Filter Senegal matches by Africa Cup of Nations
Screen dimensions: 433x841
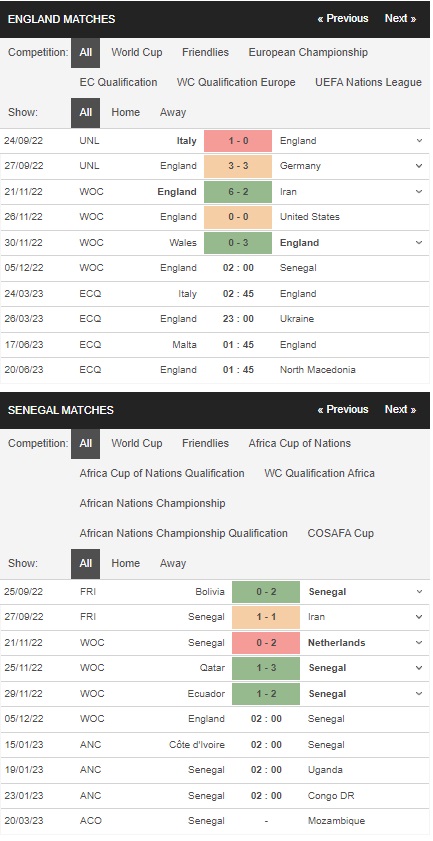click(299, 443)
